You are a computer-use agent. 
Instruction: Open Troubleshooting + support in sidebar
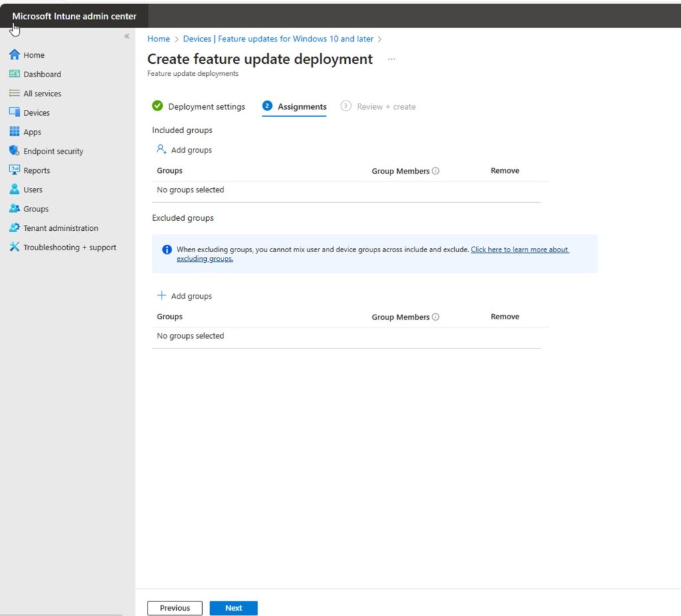15,247
